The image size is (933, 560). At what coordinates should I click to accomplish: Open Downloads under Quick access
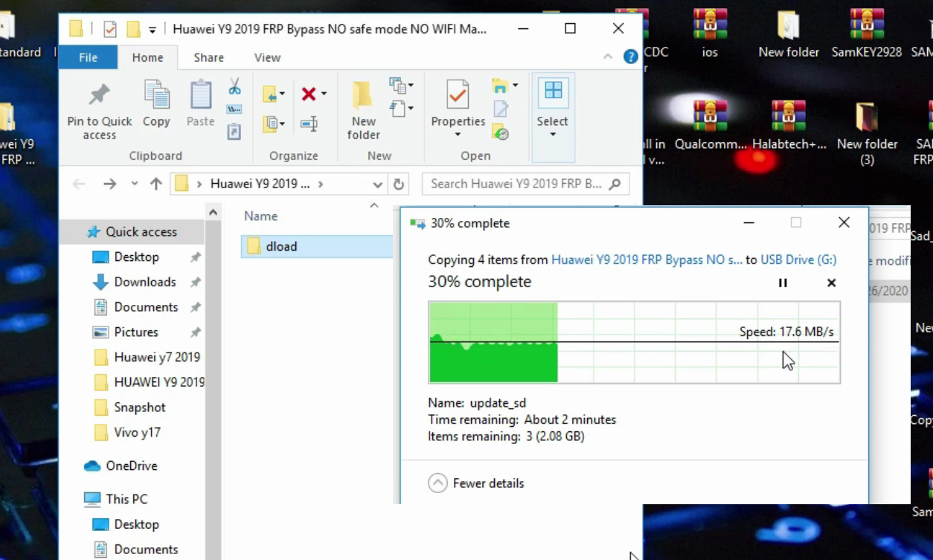[x=144, y=282]
